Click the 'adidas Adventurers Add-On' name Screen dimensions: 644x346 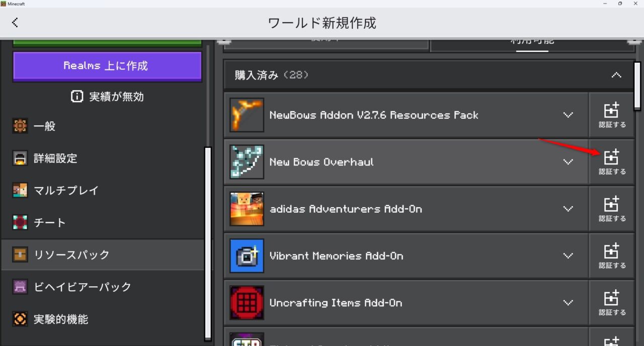[346, 209]
